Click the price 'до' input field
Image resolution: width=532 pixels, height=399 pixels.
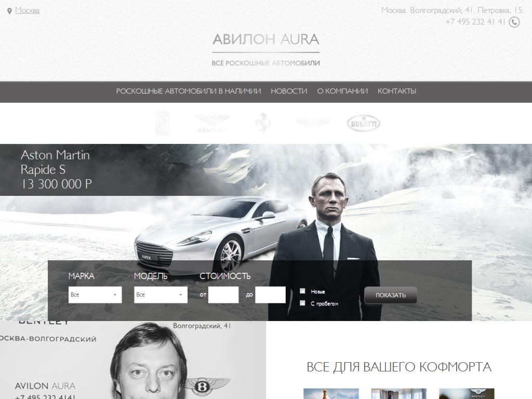click(270, 295)
